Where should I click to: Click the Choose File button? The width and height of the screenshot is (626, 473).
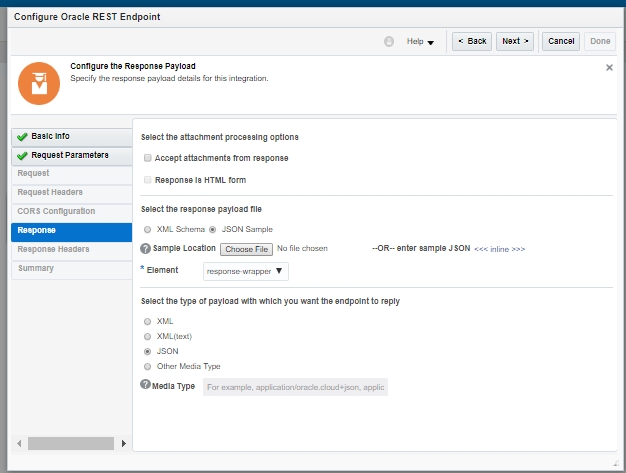click(x=246, y=249)
